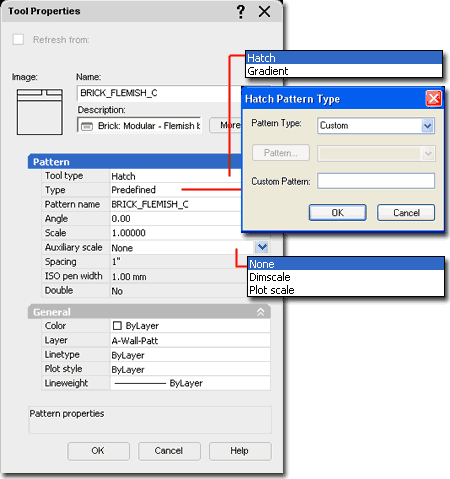Close the Hatch Pattern Type dialog
The height and width of the screenshot is (479, 450).
433,98
